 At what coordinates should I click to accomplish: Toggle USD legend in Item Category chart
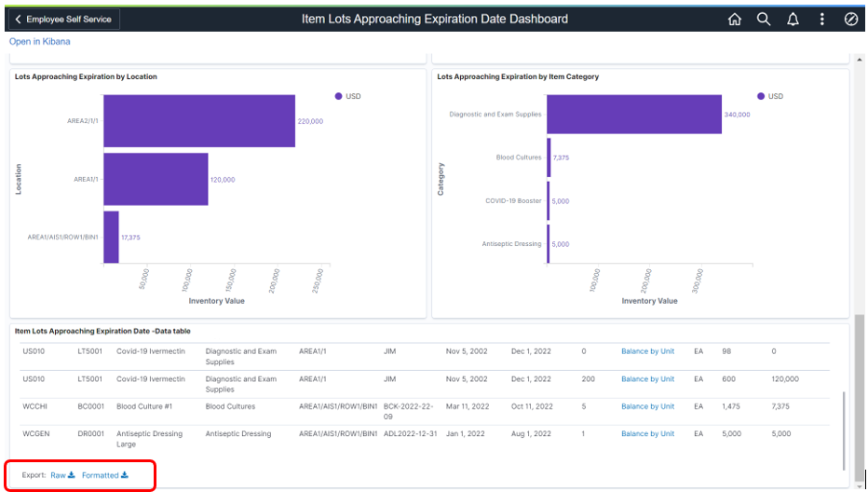[769, 96]
